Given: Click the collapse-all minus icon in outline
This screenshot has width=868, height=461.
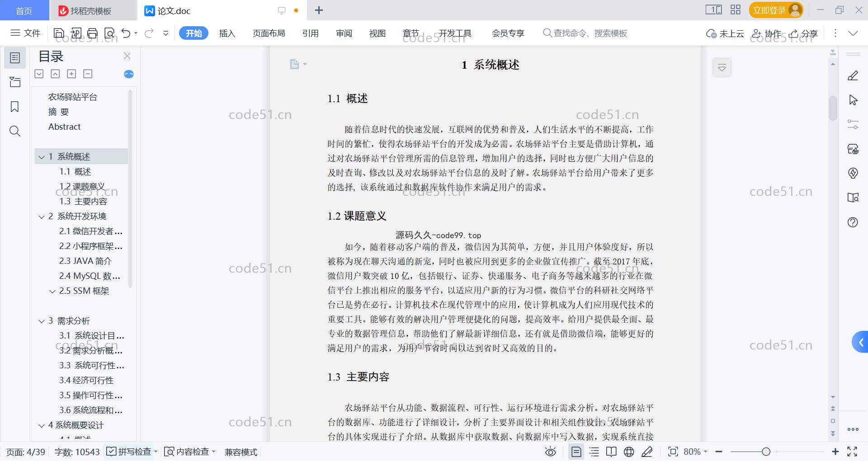Looking at the screenshot, I should [88, 74].
